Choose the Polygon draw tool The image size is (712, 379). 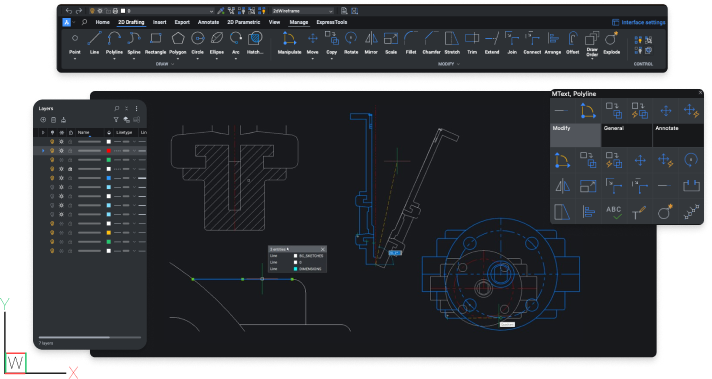click(x=178, y=43)
